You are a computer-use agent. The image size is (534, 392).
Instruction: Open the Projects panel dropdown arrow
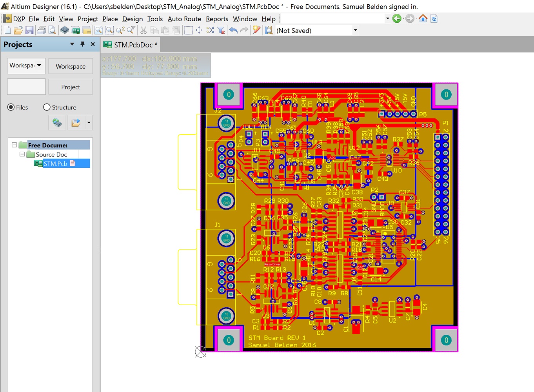point(72,44)
